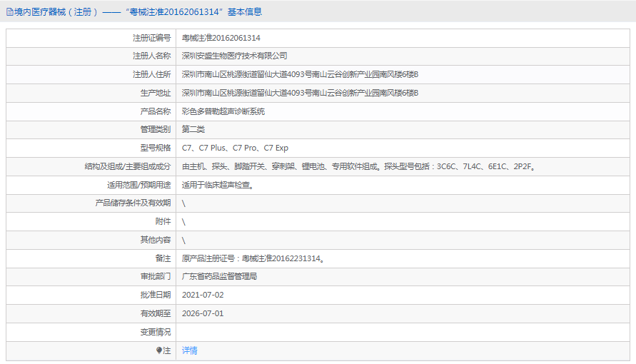Select the 注册人住所 address value

300,74
